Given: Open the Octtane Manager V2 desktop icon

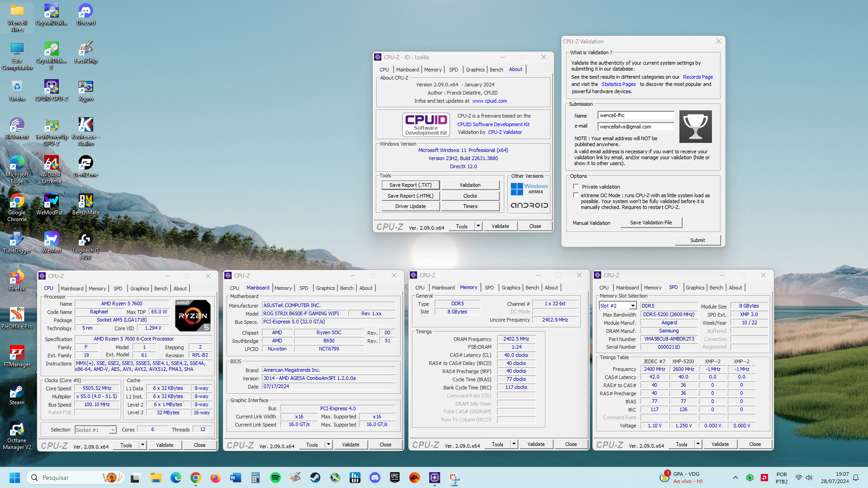Looking at the screenshot, I should 17,436.
